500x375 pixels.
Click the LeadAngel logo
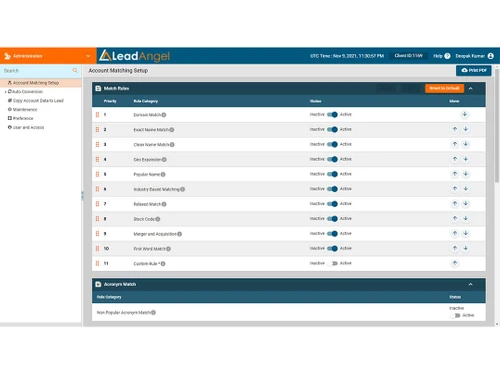click(135, 56)
